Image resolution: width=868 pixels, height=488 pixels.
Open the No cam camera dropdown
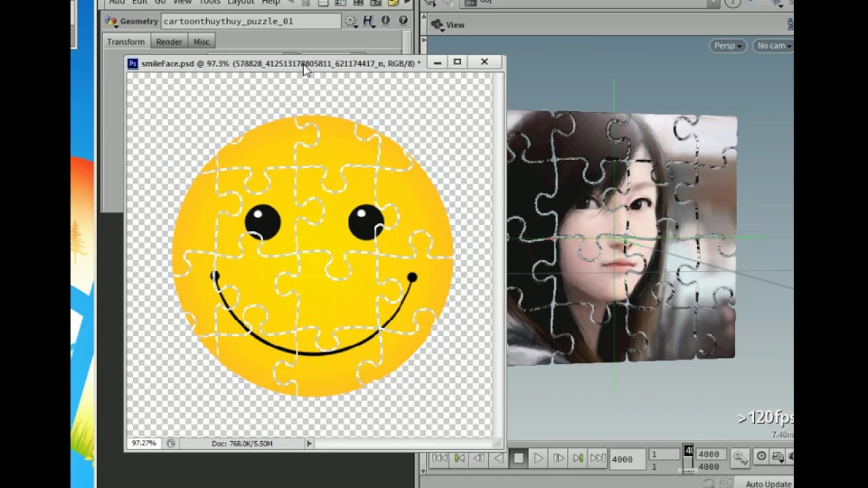pyautogui.click(x=774, y=45)
